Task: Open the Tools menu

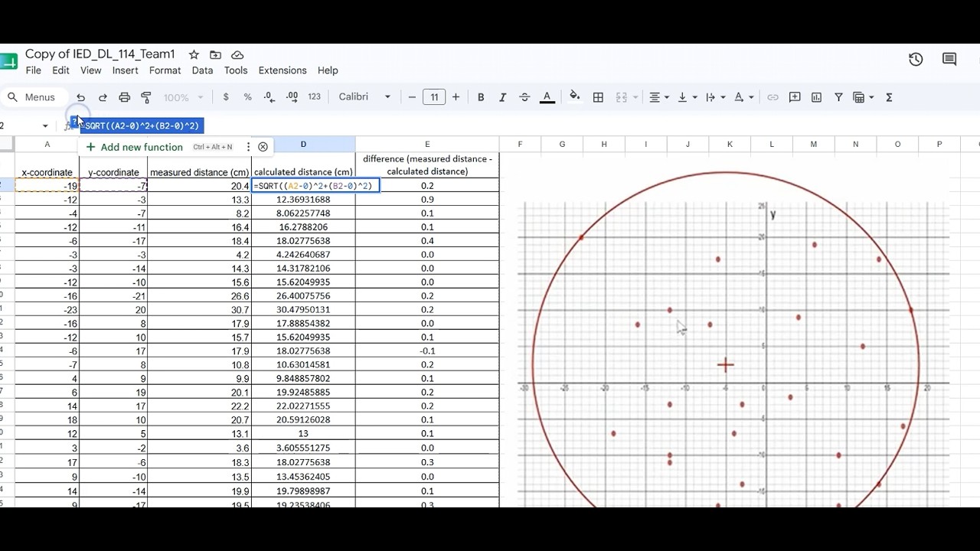Action: pyautogui.click(x=236, y=70)
